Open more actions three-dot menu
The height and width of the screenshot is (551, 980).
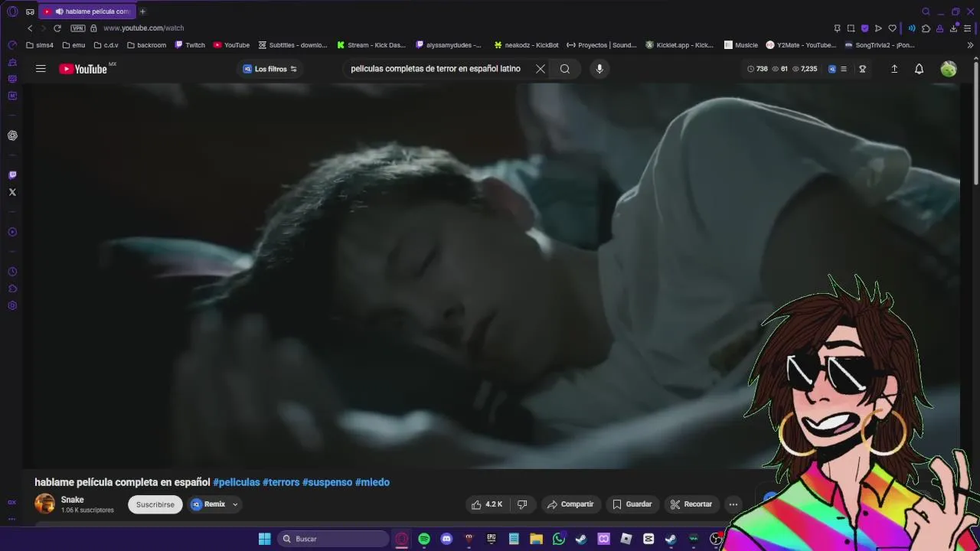[733, 504]
